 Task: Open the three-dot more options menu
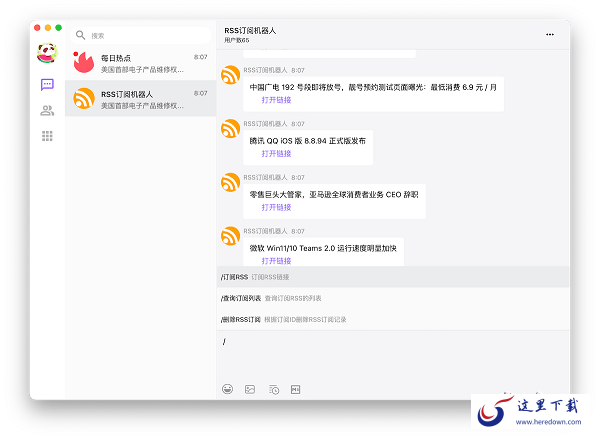point(550,34)
